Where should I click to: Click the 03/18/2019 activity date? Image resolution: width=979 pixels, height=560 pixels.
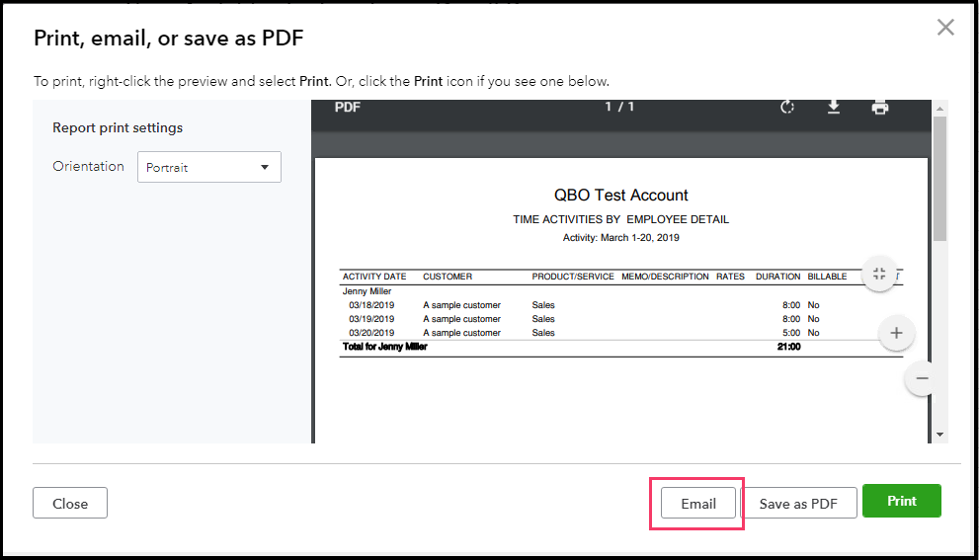click(371, 305)
